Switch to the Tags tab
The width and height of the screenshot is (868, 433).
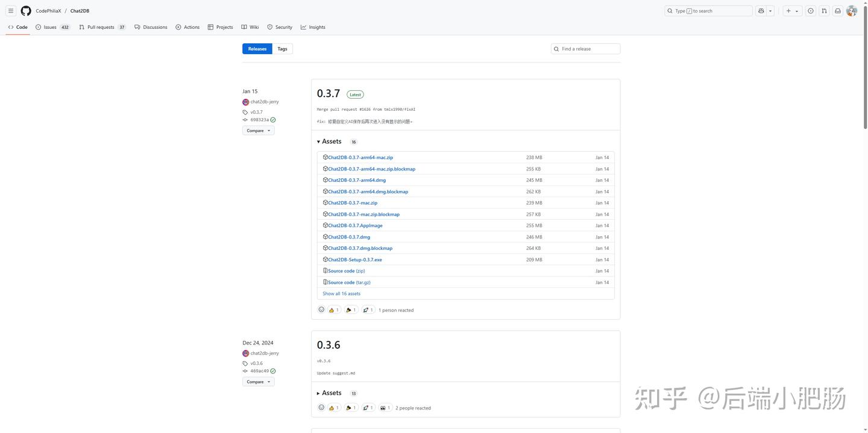point(282,49)
